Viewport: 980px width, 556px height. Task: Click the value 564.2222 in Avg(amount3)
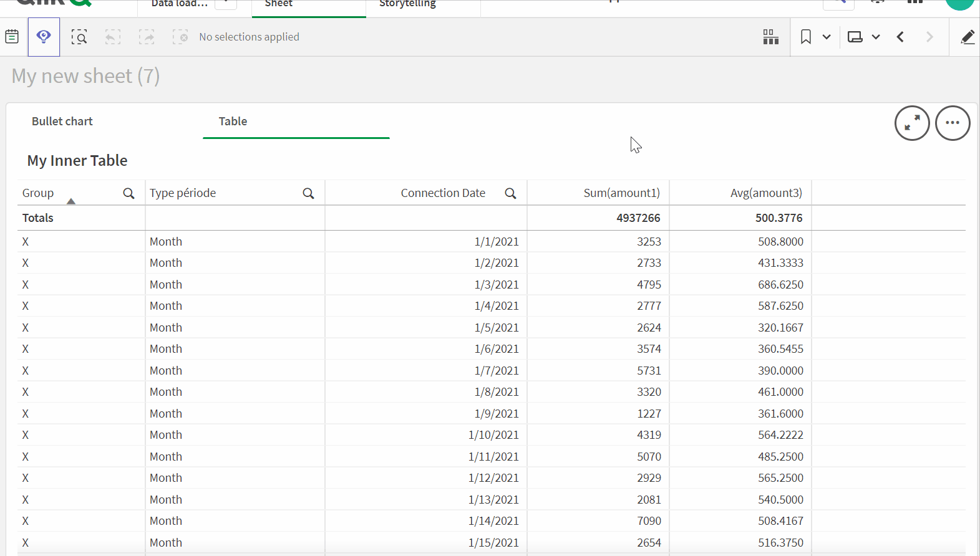(781, 435)
